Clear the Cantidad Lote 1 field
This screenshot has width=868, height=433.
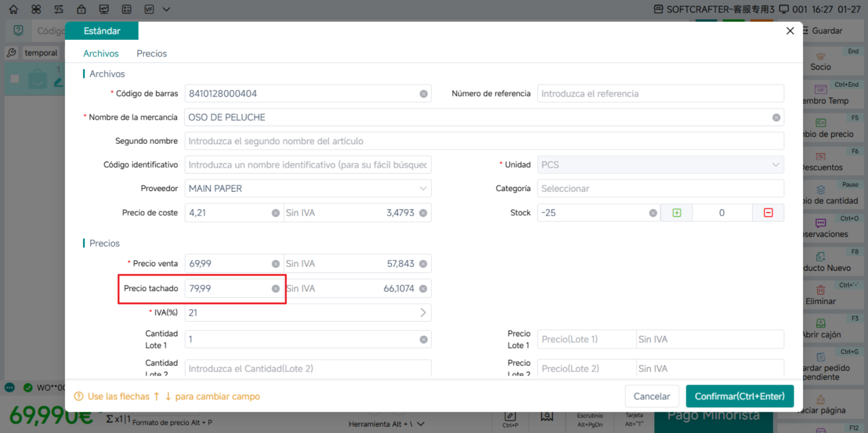coord(424,339)
